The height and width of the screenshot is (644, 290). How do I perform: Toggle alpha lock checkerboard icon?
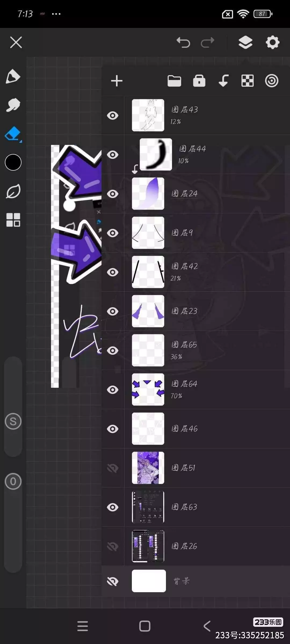[x=248, y=81]
